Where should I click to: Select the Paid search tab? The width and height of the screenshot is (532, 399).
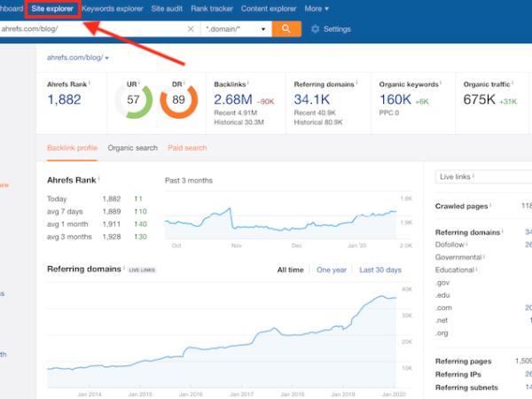click(x=187, y=148)
